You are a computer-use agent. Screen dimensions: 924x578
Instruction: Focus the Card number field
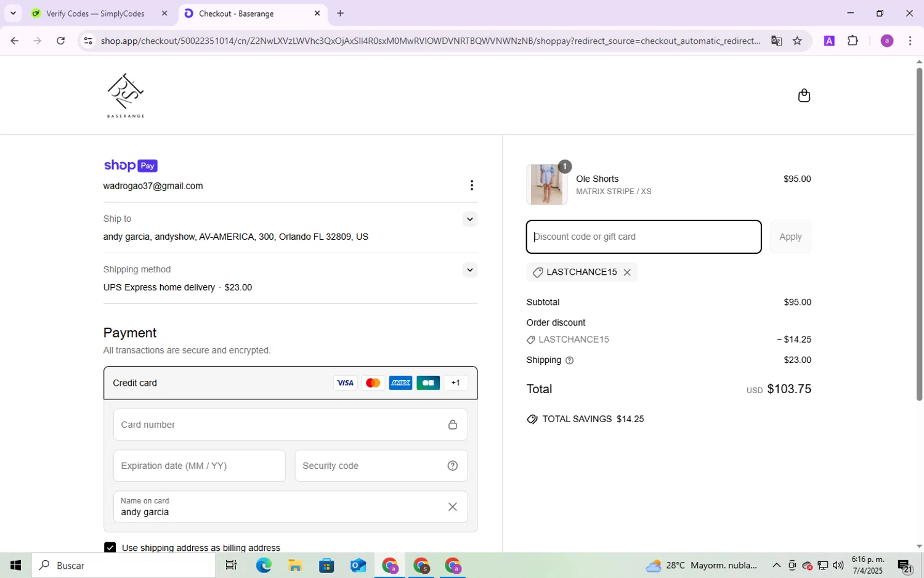[290, 425]
